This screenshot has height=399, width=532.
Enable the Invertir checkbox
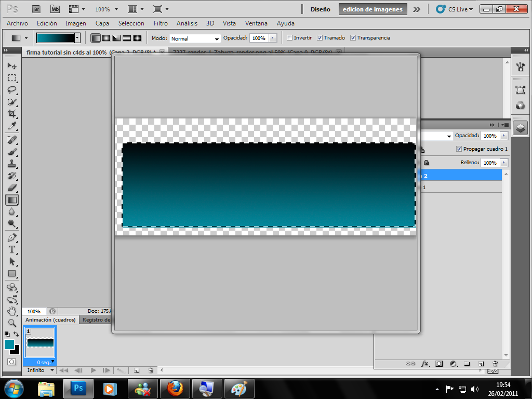click(289, 37)
